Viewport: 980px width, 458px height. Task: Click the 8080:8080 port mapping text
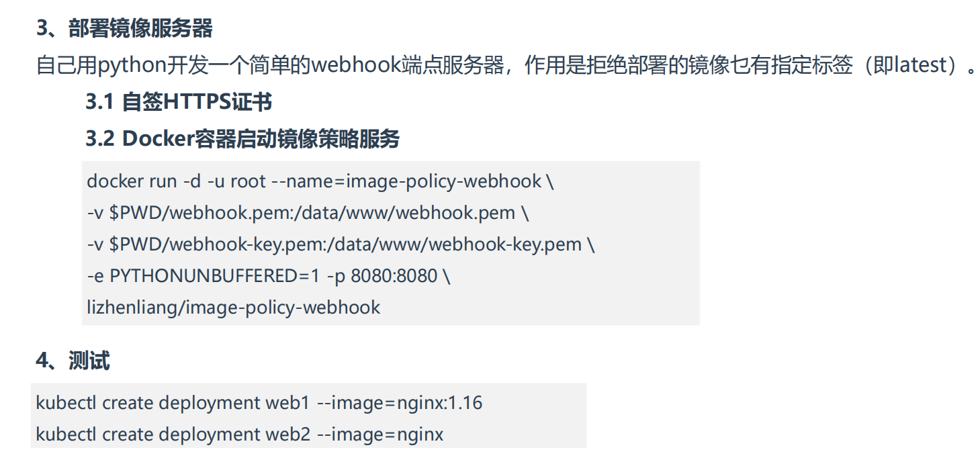(394, 276)
